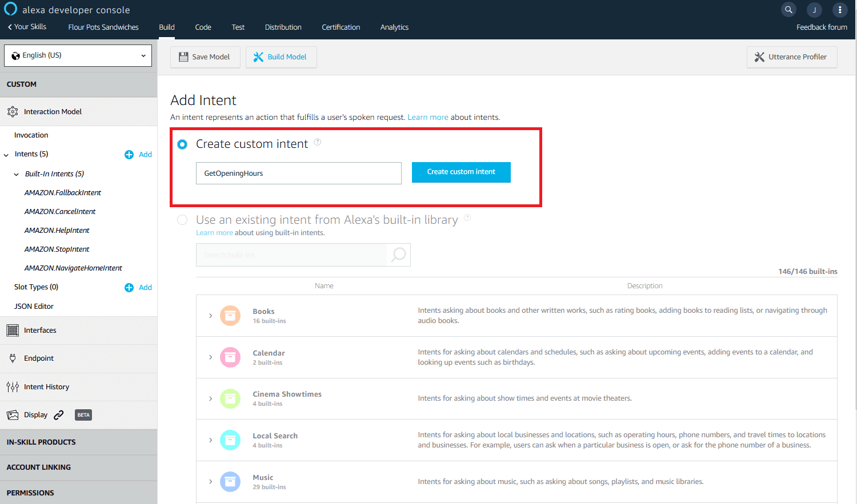Open the Distribution tab

tap(283, 27)
